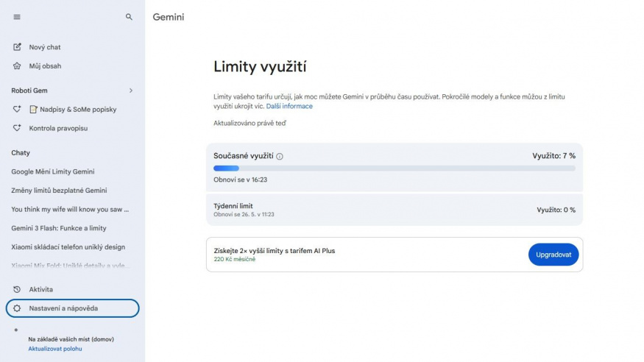Click the info icon beside Současné využití
This screenshot has height=362, width=644.
click(280, 157)
